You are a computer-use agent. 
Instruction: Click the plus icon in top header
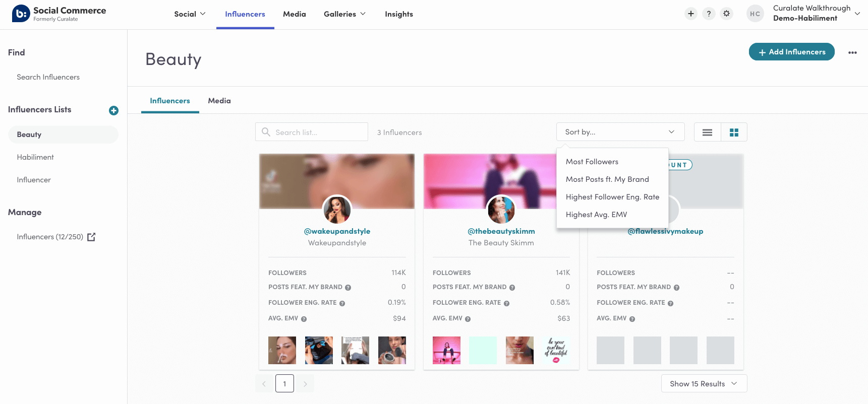coord(691,14)
